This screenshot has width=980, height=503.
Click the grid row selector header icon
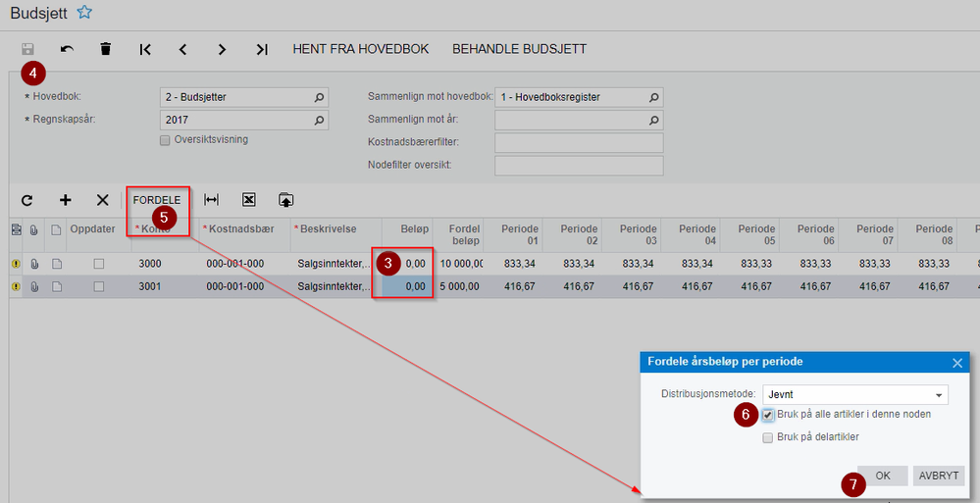pos(17,230)
